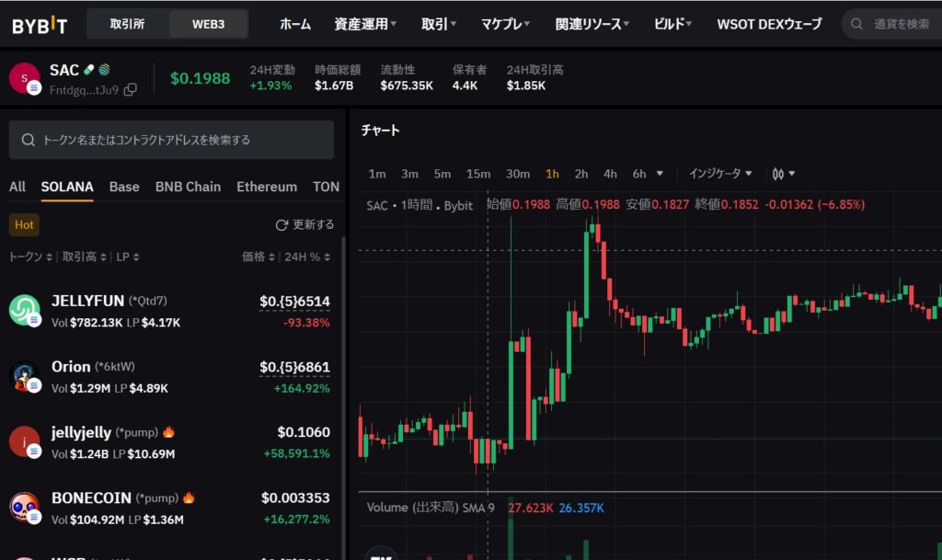Click the JELLYFUN token icon
The image size is (942, 560).
tap(25, 310)
